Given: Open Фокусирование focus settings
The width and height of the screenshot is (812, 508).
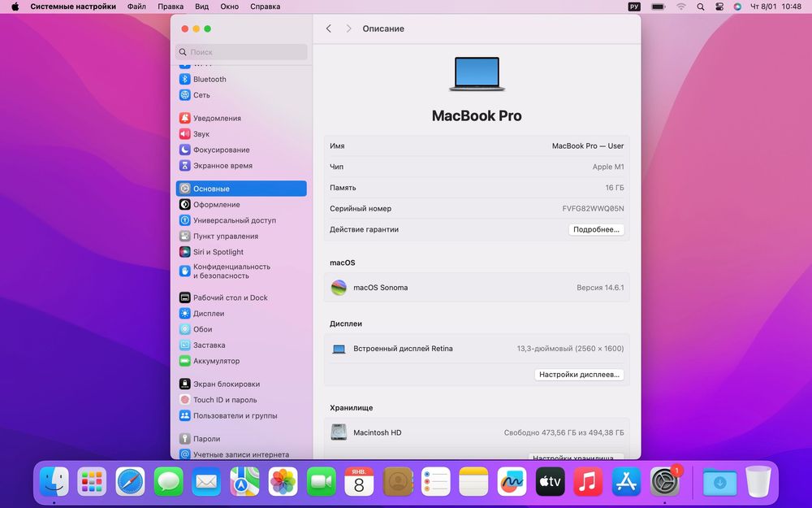Looking at the screenshot, I should pyautogui.click(x=241, y=150).
